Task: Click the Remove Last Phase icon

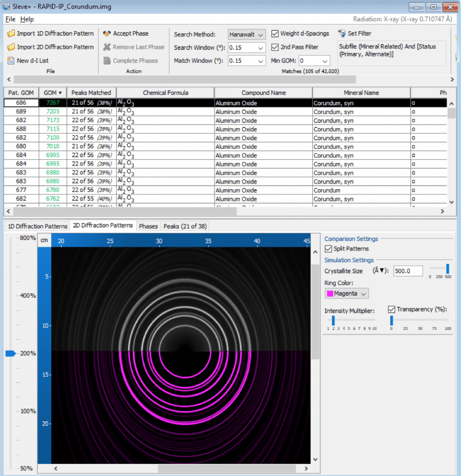Action: 107,47
